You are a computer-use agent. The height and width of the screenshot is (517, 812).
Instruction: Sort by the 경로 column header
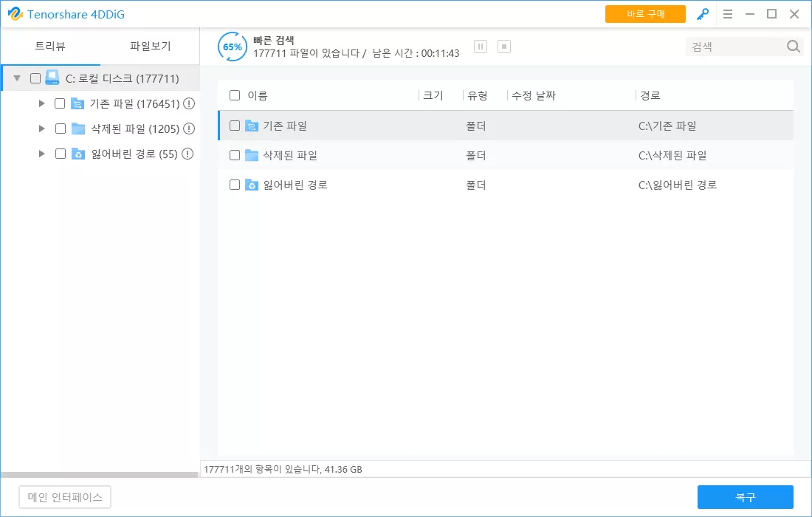tap(650, 96)
